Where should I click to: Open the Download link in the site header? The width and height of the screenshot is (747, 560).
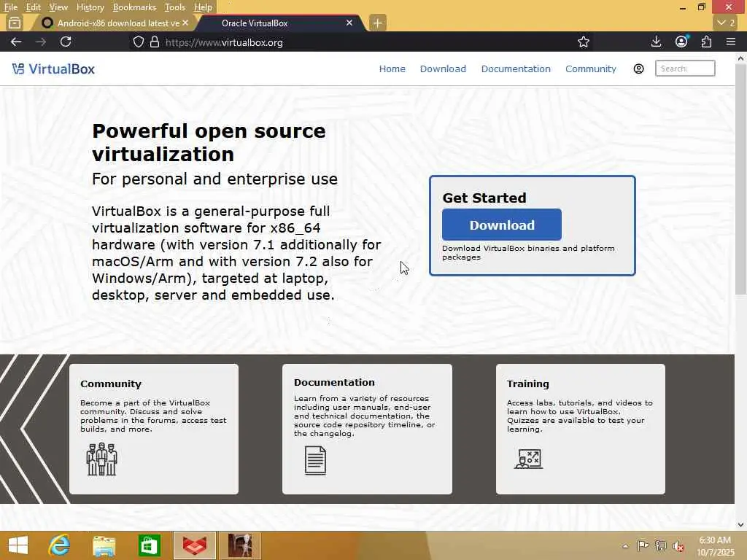pyautogui.click(x=443, y=69)
